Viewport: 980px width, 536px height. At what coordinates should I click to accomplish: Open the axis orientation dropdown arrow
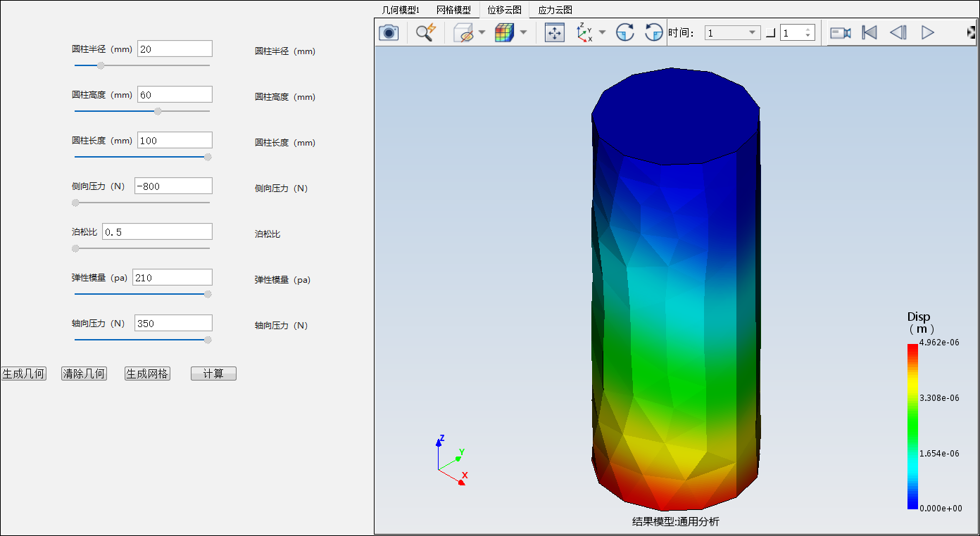pyautogui.click(x=602, y=32)
